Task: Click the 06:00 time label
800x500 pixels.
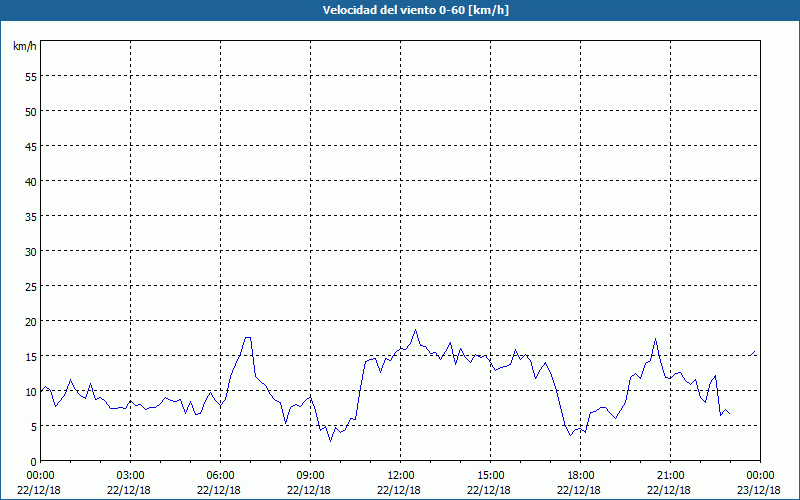Action: click(x=220, y=476)
